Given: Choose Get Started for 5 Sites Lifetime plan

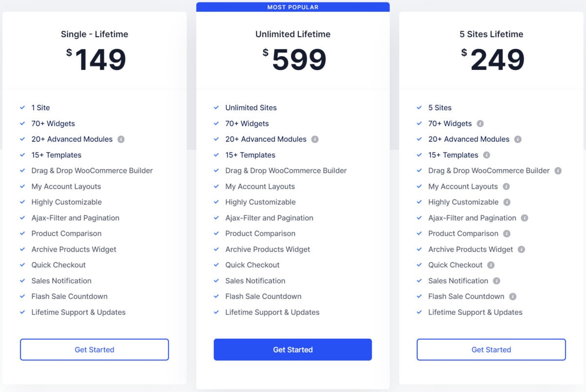Looking at the screenshot, I should [491, 350].
